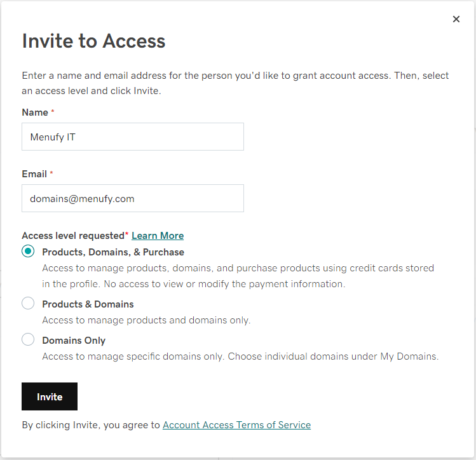
Task: Click the Domains Only label text
Action: [x=74, y=341]
